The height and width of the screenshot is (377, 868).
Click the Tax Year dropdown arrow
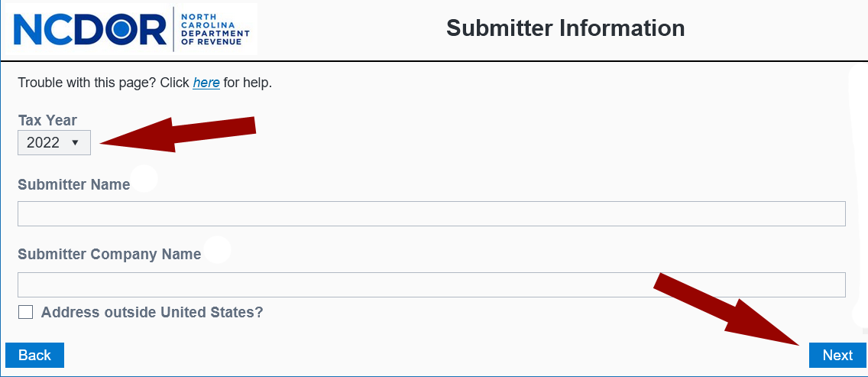[x=75, y=143]
